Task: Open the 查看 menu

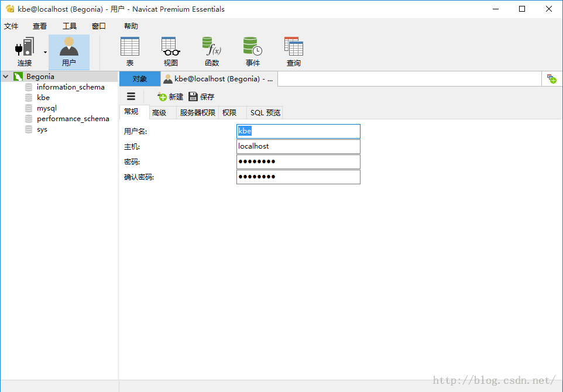Action: [39, 26]
